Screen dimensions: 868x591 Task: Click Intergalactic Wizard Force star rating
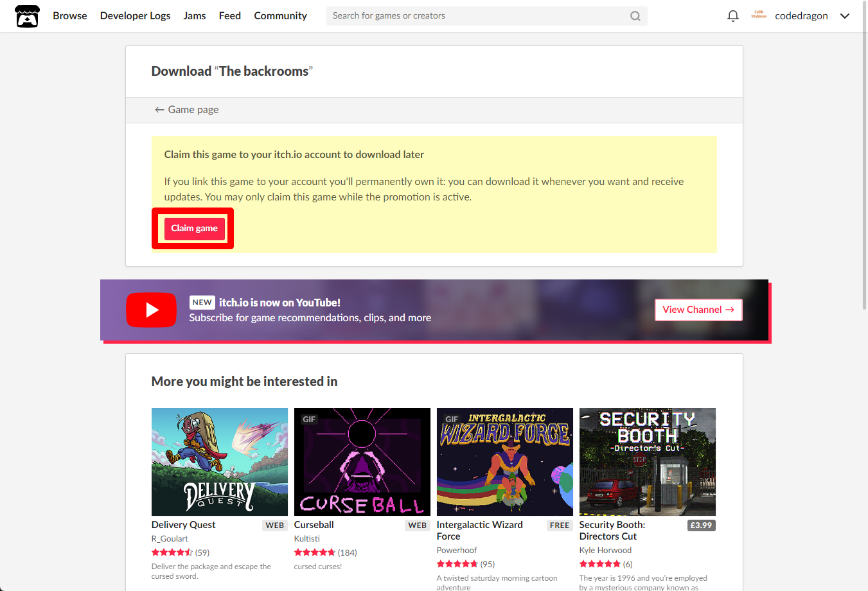point(457,564)
